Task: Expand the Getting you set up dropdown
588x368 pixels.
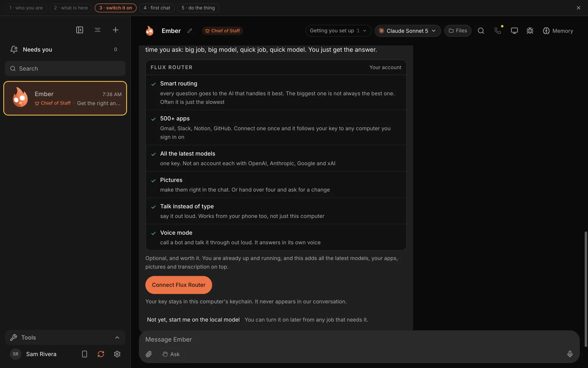Action: [x=338, y=31]
